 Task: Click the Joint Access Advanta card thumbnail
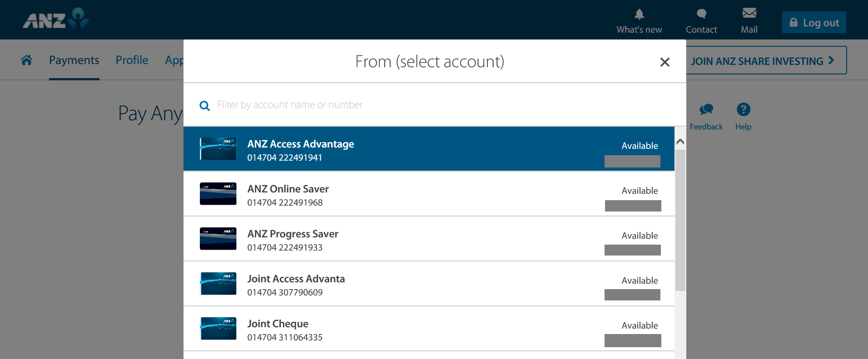click(218, 284)
